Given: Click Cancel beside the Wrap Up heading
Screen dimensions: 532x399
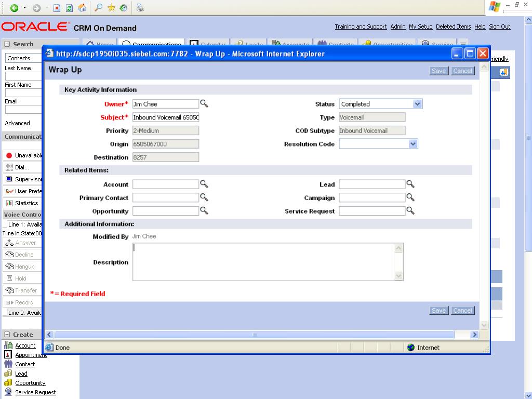Looking at the screenshot, I should click(x=462, y=71).
